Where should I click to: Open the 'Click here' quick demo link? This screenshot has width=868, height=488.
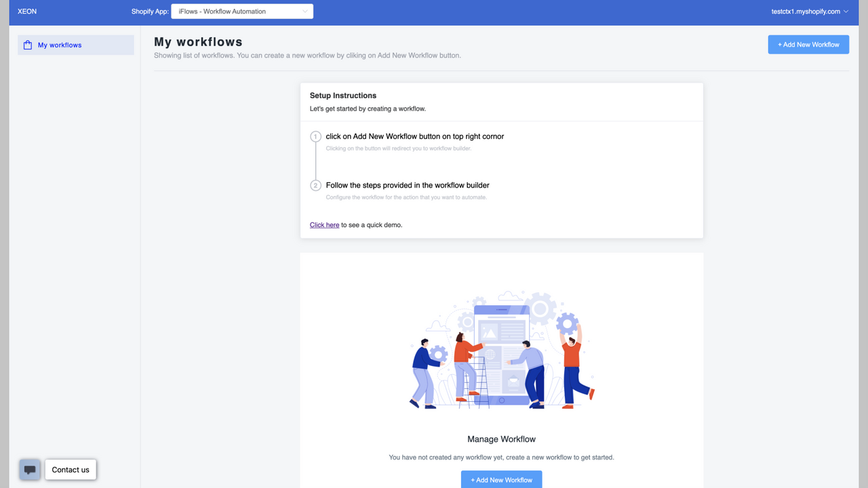click(324, 224)
